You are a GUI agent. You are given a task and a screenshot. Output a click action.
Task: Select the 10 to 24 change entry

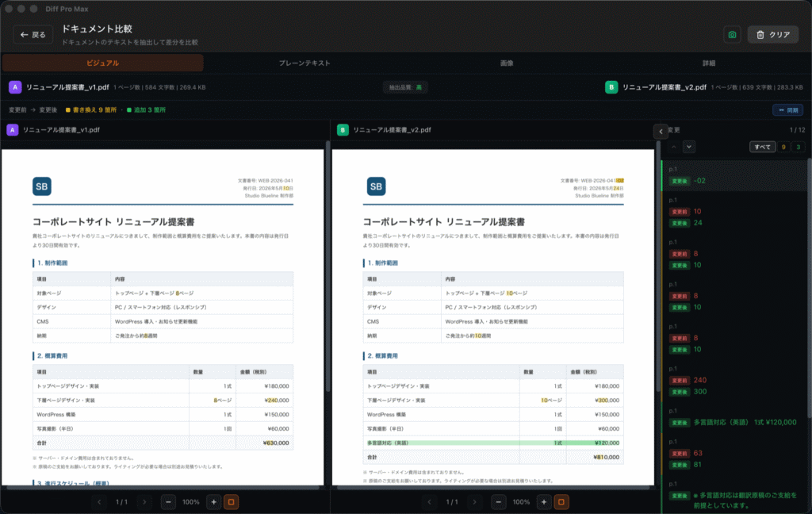pos(733,213)
